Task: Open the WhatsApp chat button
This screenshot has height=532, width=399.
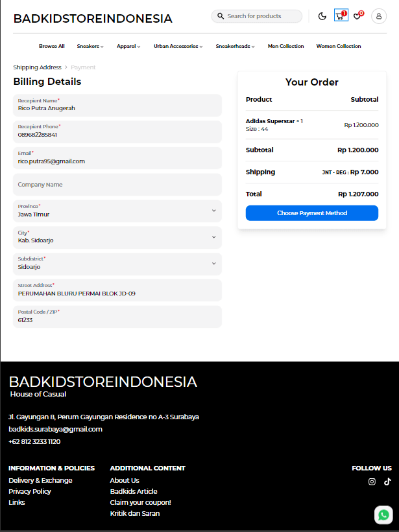Action: pos(383,515)
